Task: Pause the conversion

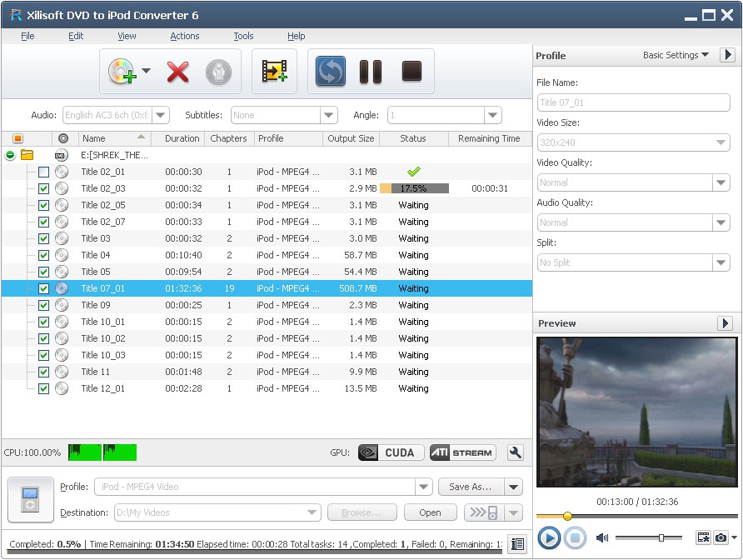Action: [x=370, y=72]
